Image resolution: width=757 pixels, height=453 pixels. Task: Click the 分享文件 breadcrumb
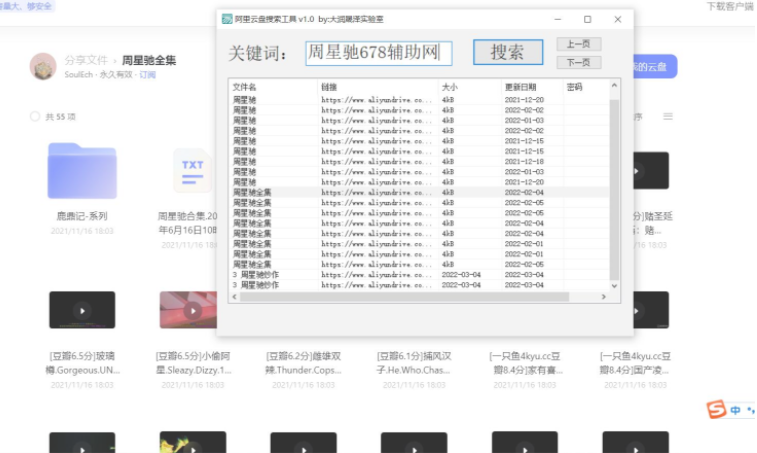click(88, 60)
